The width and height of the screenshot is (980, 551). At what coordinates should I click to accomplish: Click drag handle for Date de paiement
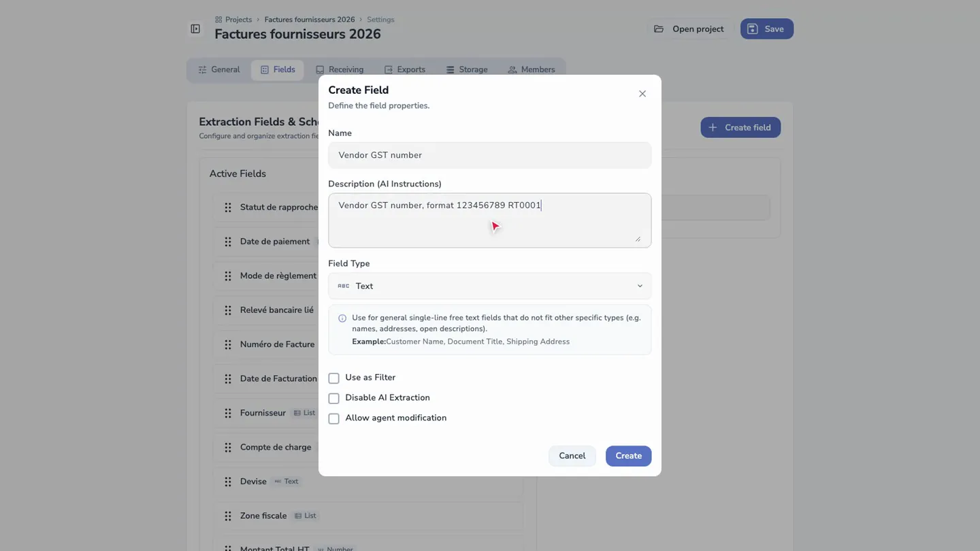point(228,241)
